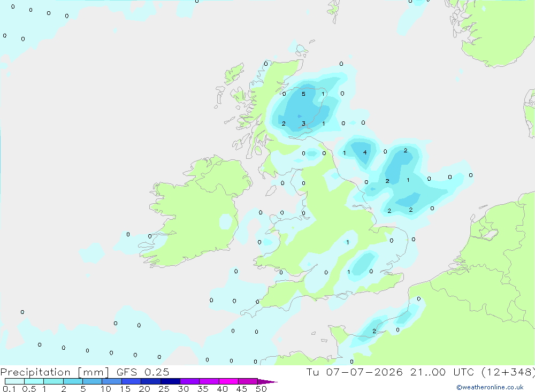Select the '35' legend scale label

click(203, 389)
